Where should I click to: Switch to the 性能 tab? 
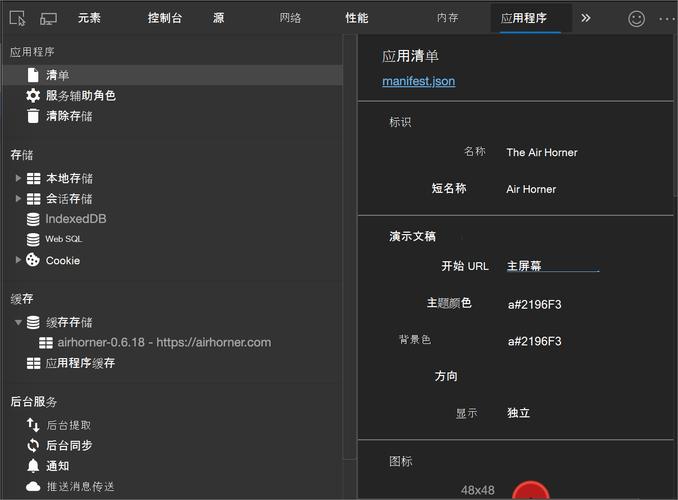(x=356, y=18)
